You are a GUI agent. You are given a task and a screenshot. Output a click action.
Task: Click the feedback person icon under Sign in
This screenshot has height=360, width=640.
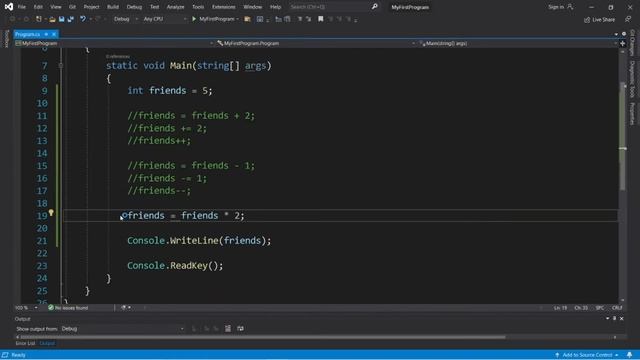coord(628,19)
